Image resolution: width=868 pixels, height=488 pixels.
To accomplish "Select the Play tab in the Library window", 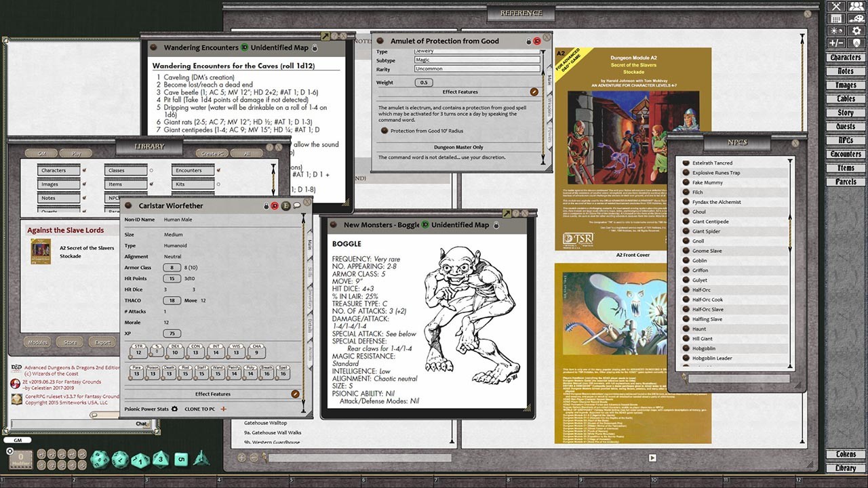I will [x=77, y=153].
